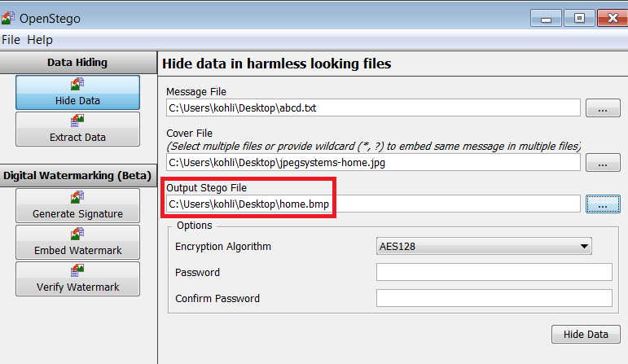Open the File menu
The width and height of the screenshot is (628, 364).
click(x=11, y=40)
